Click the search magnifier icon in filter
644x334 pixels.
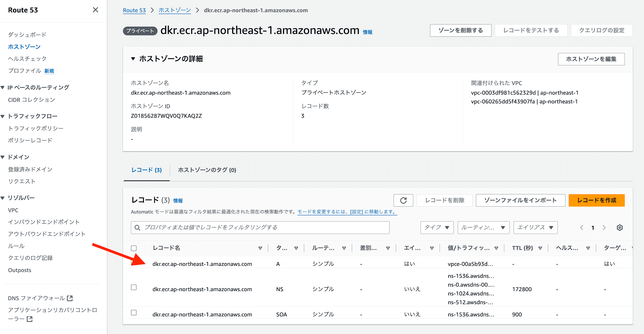(x=137, y=227)
